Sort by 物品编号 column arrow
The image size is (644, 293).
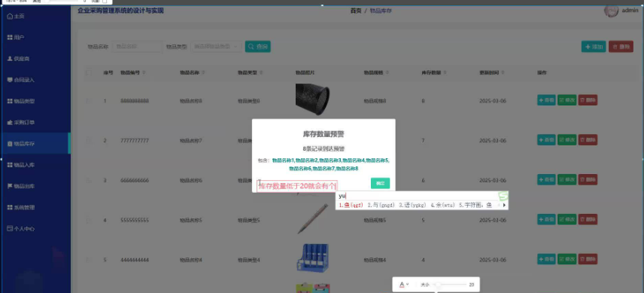[144, 73]
